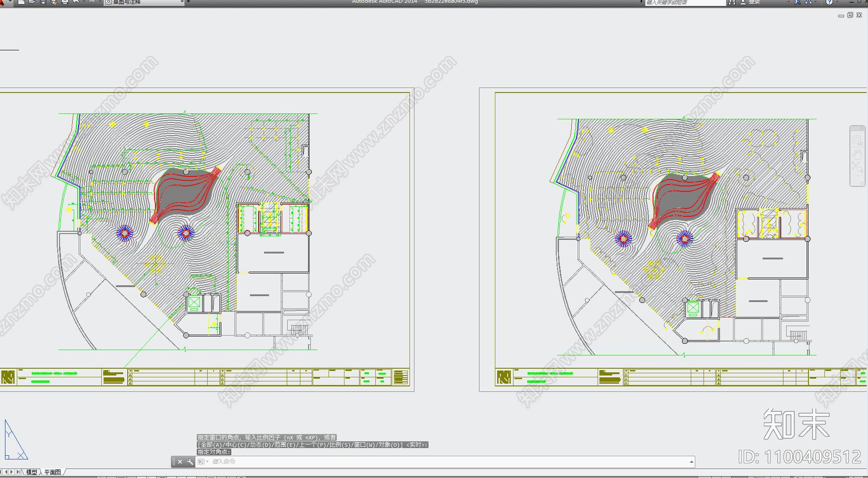Click the command line wrench customize icon

190,462
